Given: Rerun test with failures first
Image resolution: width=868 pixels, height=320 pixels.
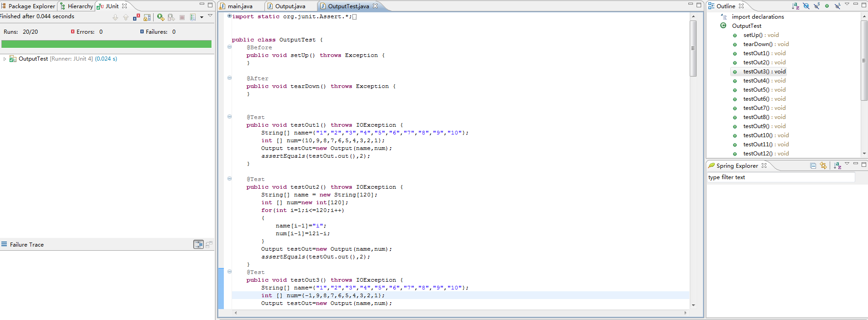Looking at the screenshot, I should coord(171,17).
